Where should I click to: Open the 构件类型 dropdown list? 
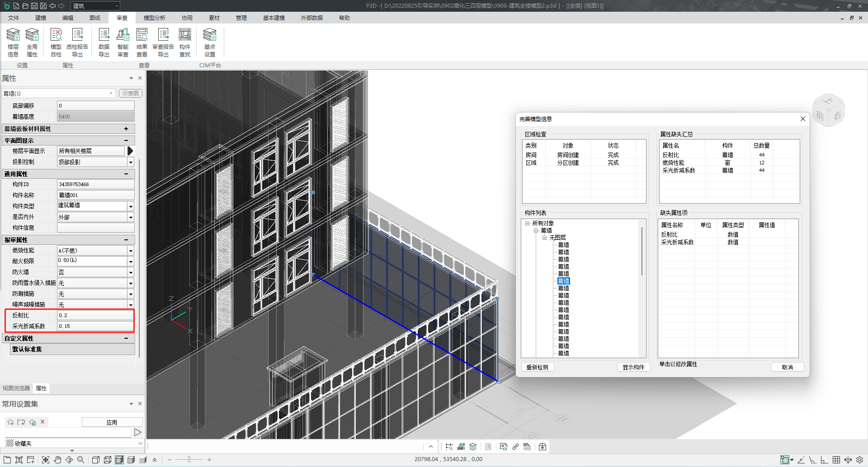(131, 206)
